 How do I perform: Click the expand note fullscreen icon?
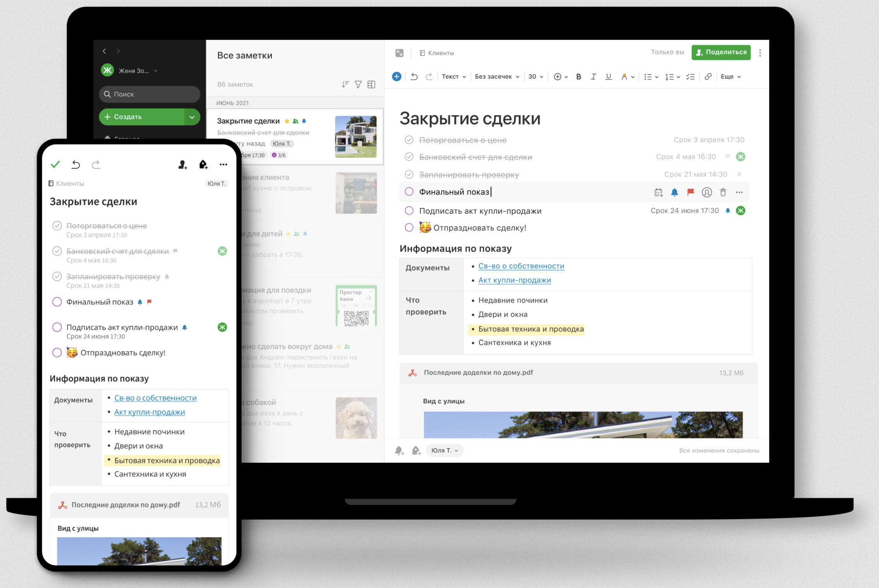(399, 53)
